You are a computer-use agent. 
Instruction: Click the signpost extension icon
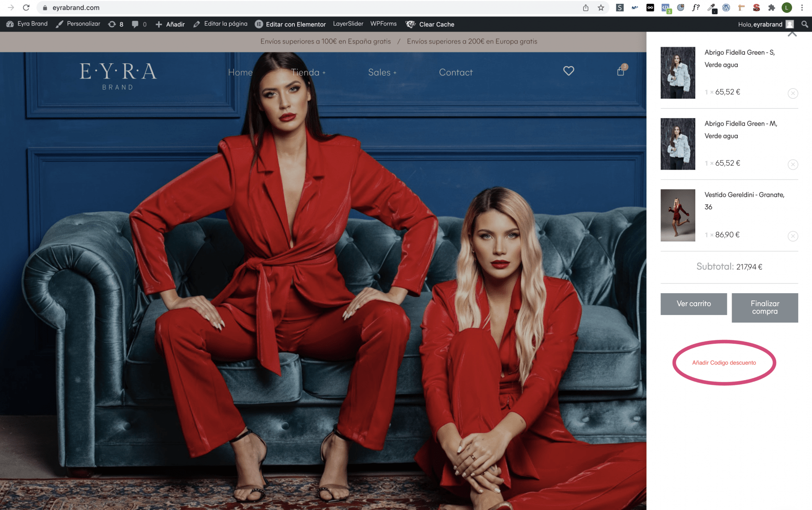click(x=741, y=8)
